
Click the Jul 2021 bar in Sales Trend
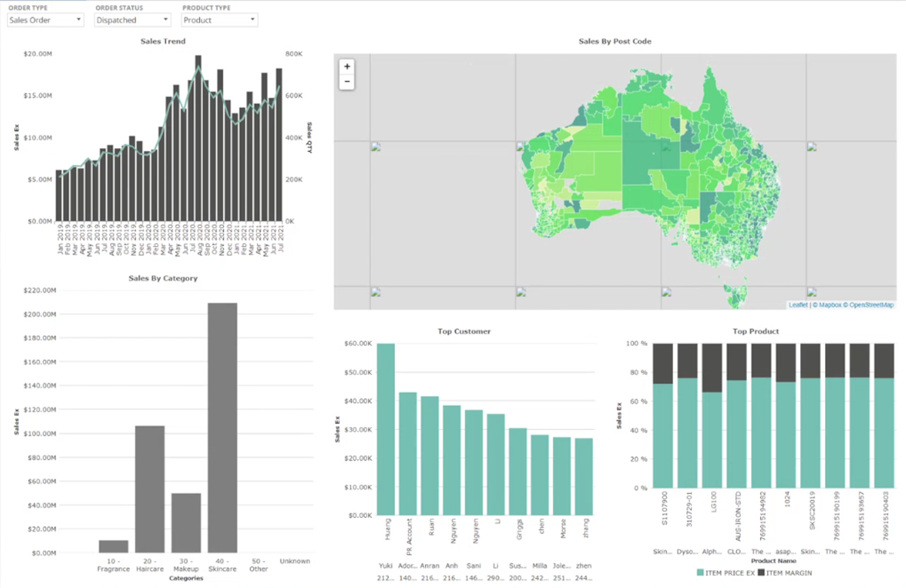pos(279,145)
